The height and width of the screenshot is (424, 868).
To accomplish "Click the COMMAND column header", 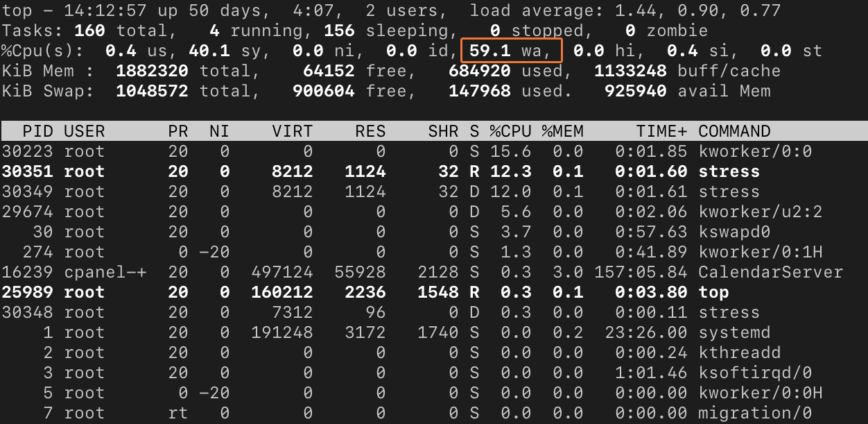I will (734, 131).
